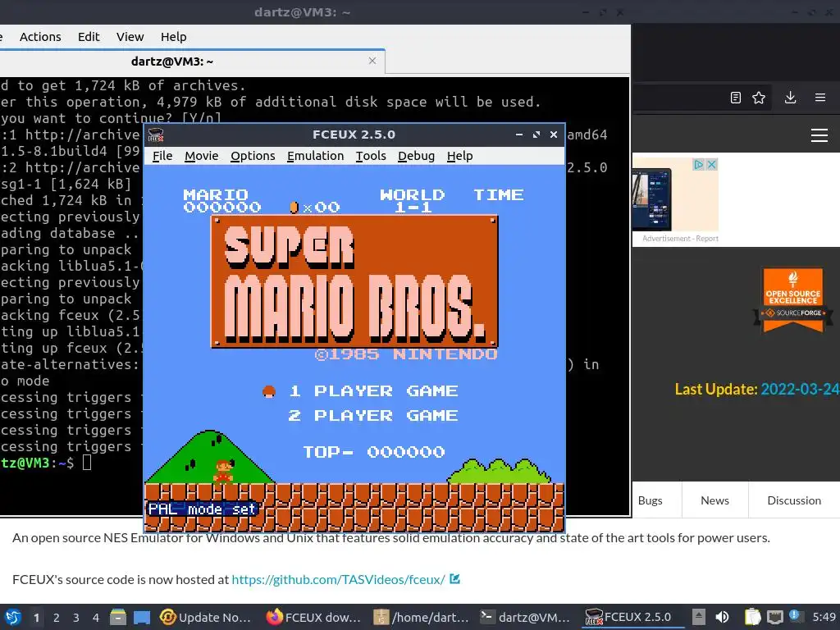Switch to /home/dartz file manager window

pyautogui.click(x=421, y=617)
